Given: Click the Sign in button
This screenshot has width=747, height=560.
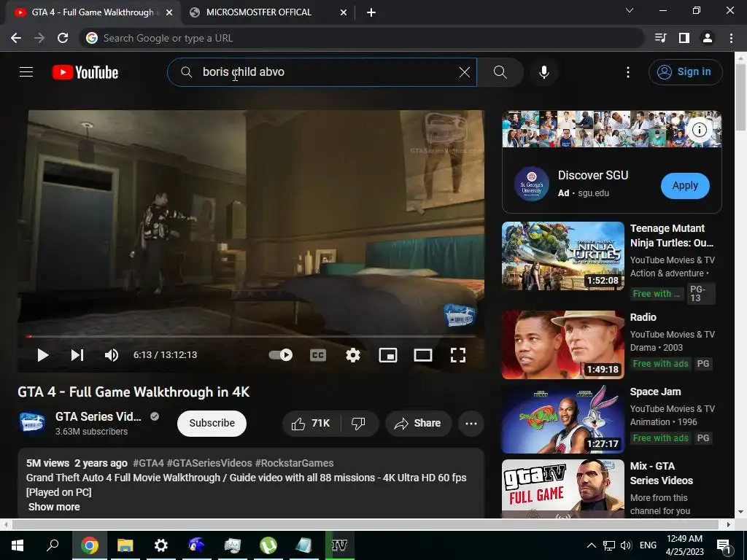Looking at the screenshot, I should [x=685, y=72].
